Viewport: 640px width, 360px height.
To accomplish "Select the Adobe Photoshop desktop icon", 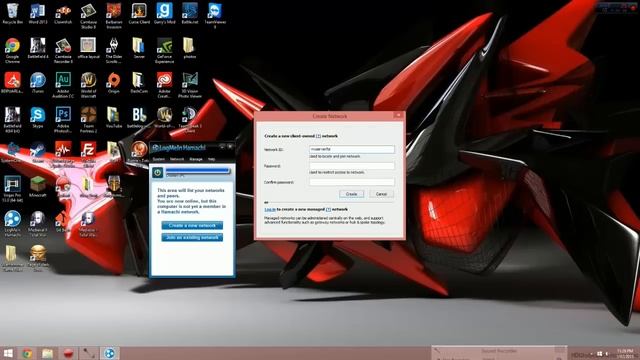I will coord(63,120).
